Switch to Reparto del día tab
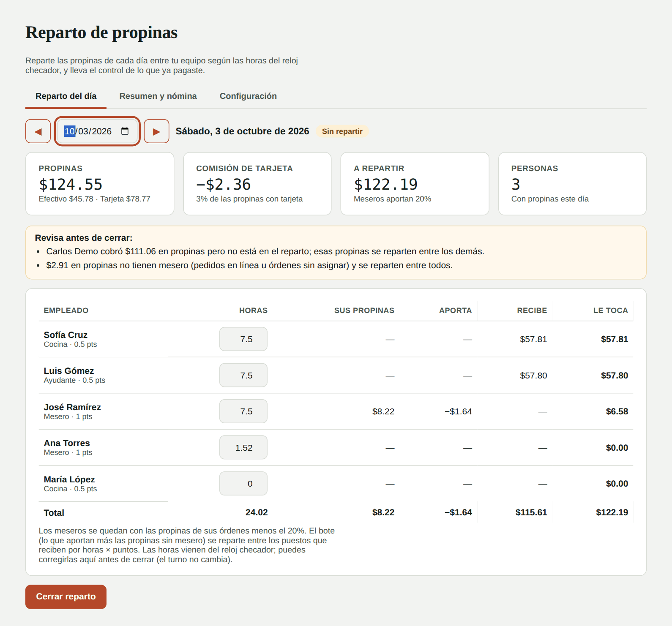Viewport: 672px width, 626px height. [66, 96]
